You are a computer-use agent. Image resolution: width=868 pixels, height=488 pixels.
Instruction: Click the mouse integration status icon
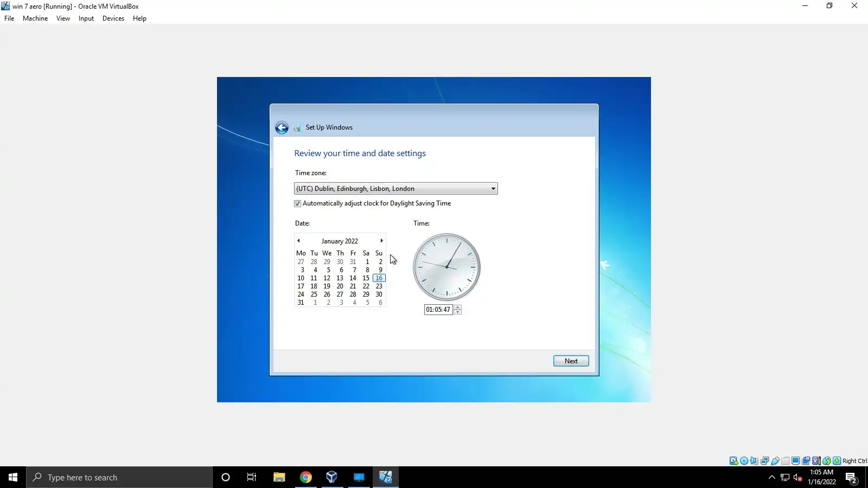pos(827,461)
